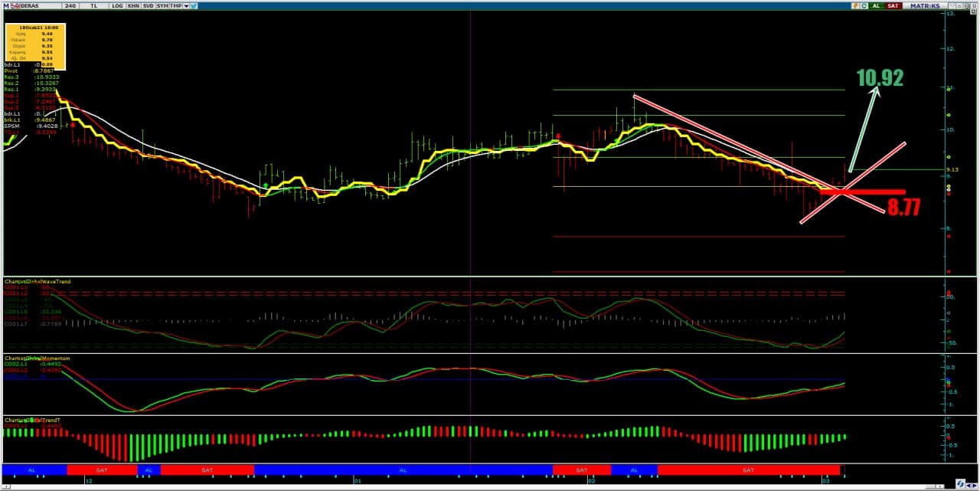Toggle the SVD option in toolbar

point(148,5)
